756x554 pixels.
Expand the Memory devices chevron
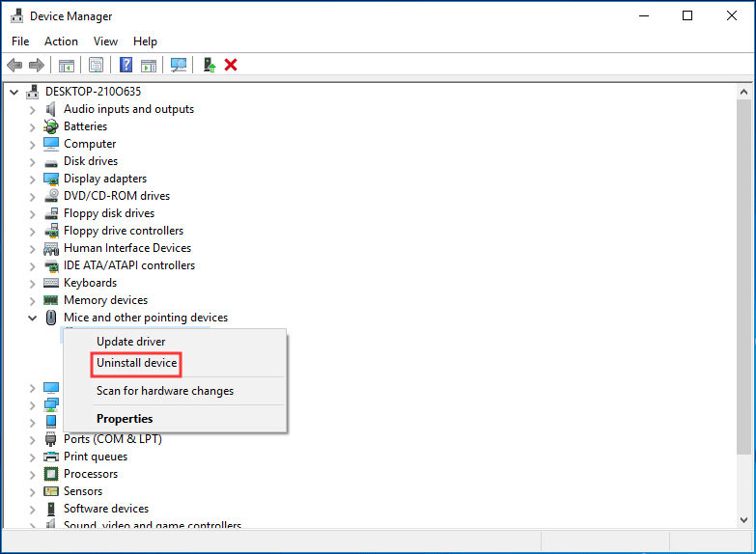point(32,301)
